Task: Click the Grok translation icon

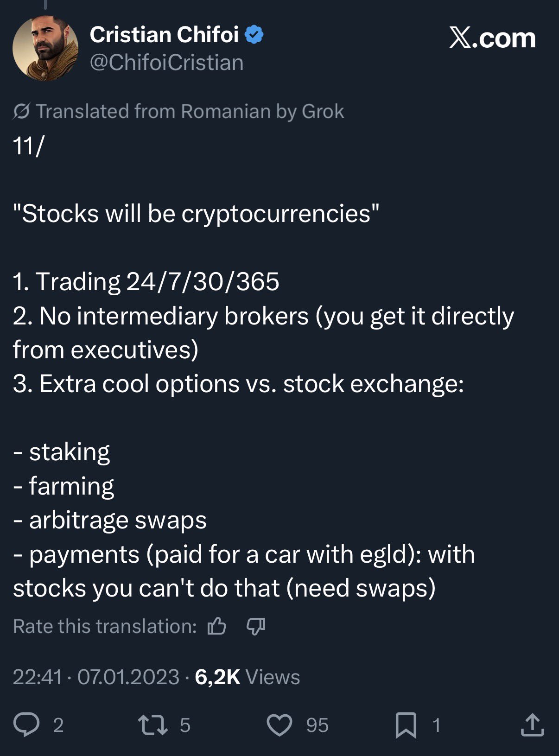Action: 22,111
